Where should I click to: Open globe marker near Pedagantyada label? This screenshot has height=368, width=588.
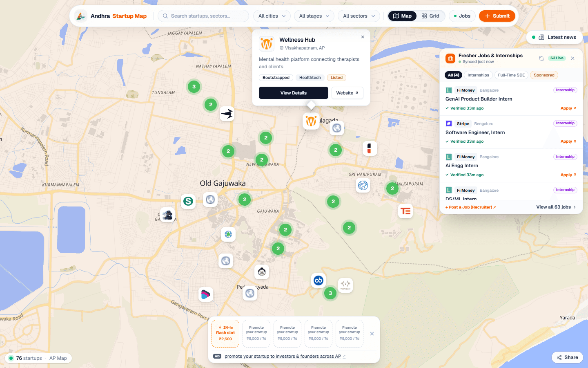(250, 293)
